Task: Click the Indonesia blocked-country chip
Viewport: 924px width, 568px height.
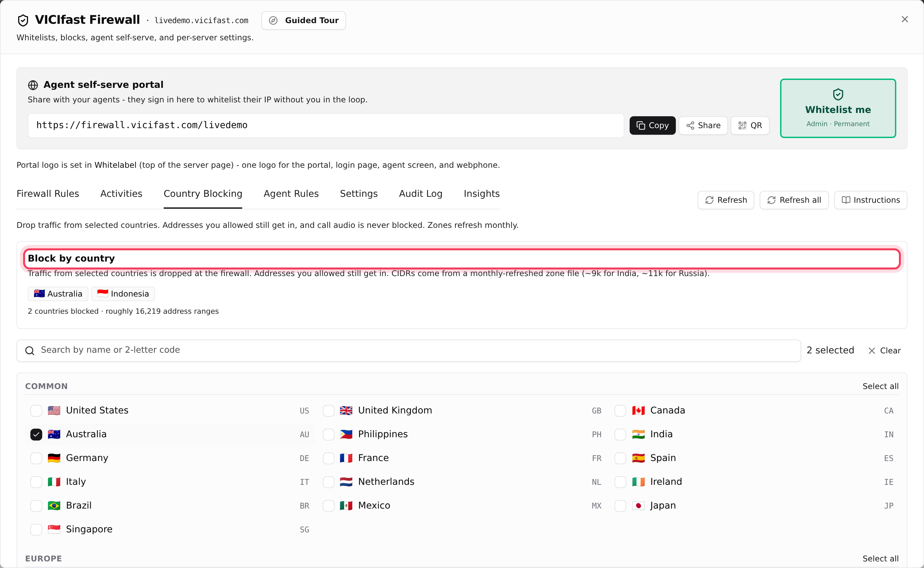Action: pyautogui.click(x=123, y=293)
